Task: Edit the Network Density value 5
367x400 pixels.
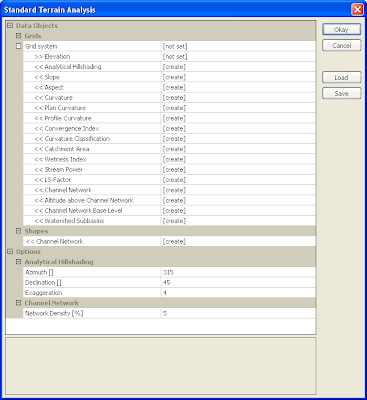Action: [x=238, y=313]
